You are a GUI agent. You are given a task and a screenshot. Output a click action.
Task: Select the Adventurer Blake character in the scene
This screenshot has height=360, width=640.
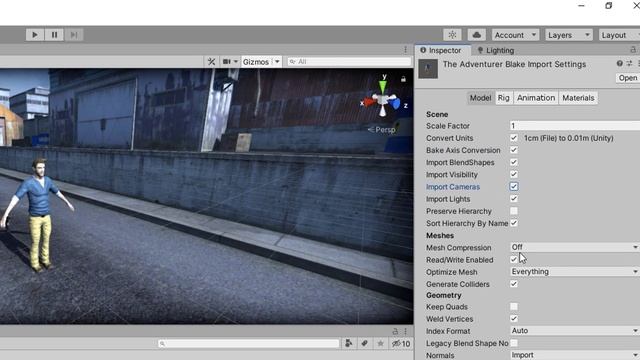pos(39,214)
